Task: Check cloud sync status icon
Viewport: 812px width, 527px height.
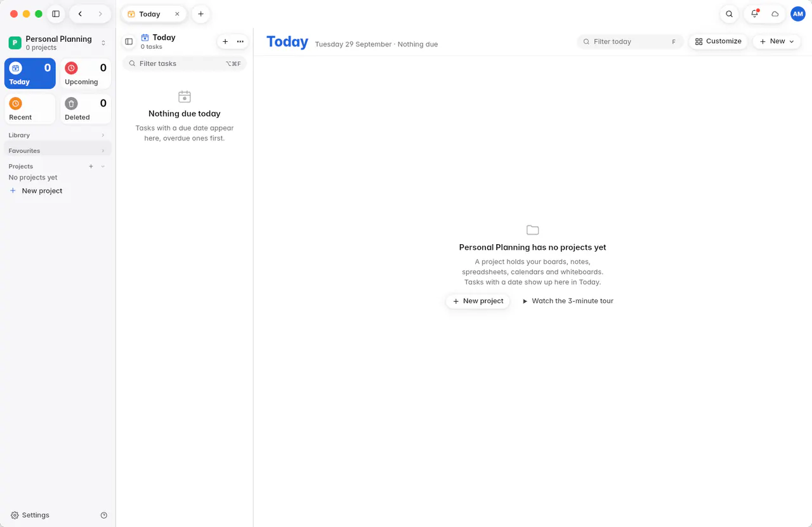Action: (775, 14)
